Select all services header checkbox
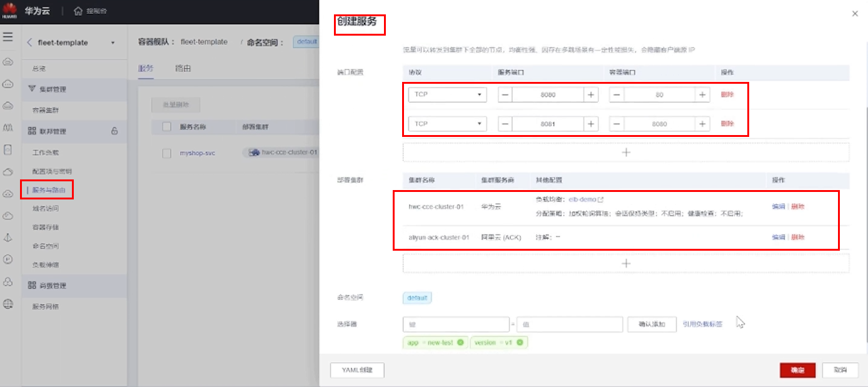 click(x=166, y=126)
